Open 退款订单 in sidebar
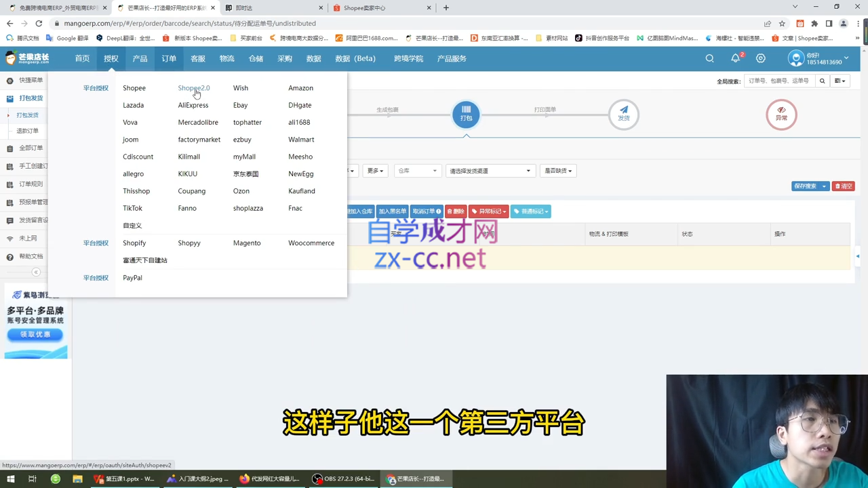This screenshot has width=868, height=488. 27,131
